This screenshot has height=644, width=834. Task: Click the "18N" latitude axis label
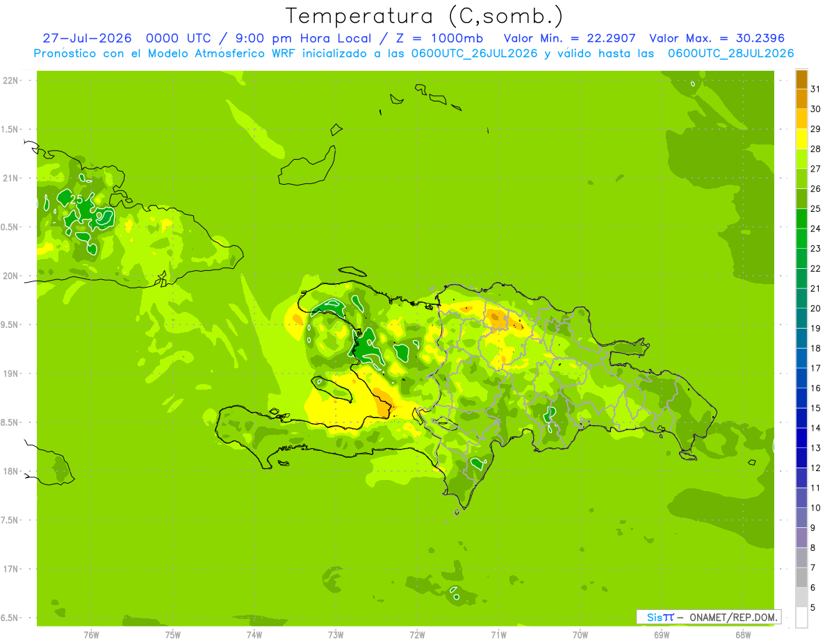pos(10,471)
